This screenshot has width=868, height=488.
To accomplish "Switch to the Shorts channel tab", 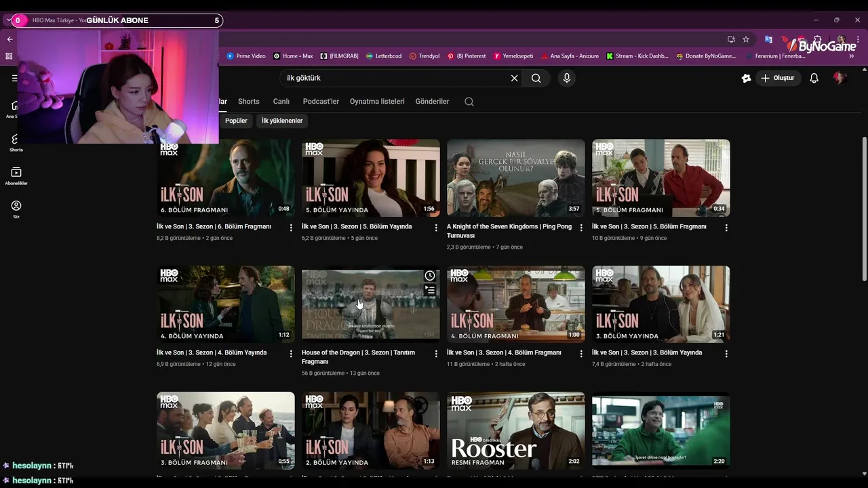I will point(248,102).
